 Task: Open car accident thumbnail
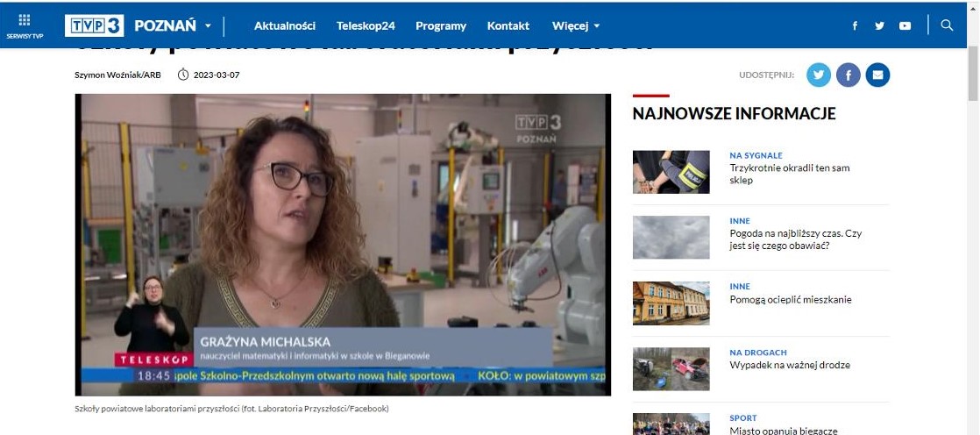(x=671, y=368)
